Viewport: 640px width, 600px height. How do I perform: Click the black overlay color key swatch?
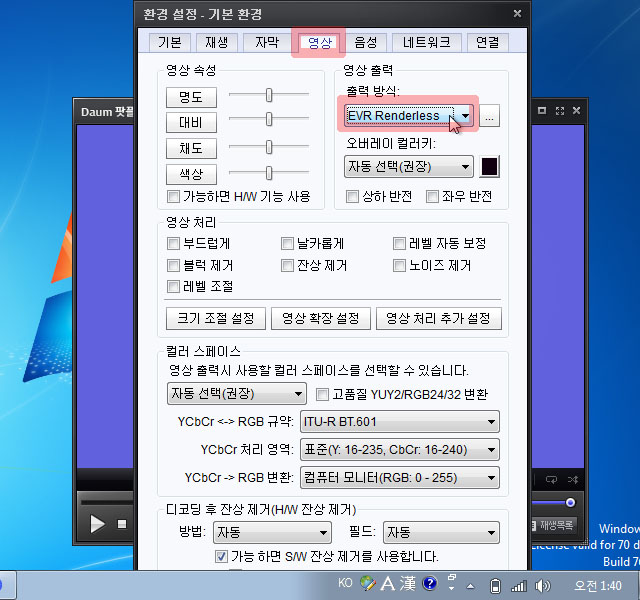point(490,167)
